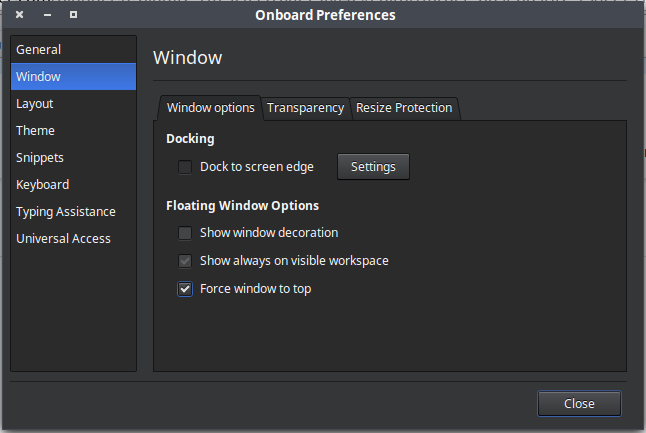Open Universal Access section
This screenshot has width=646, height=433.
[x=63, y=239]
